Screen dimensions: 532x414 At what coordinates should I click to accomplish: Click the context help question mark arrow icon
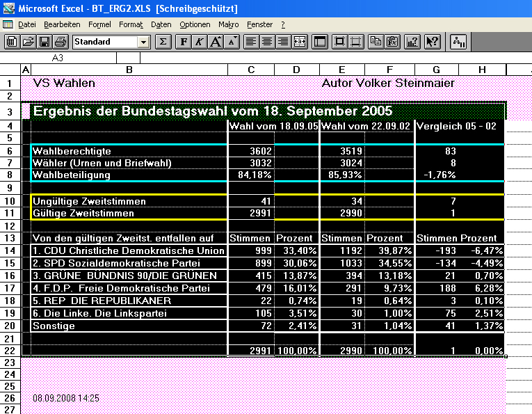tap(433, 42)
